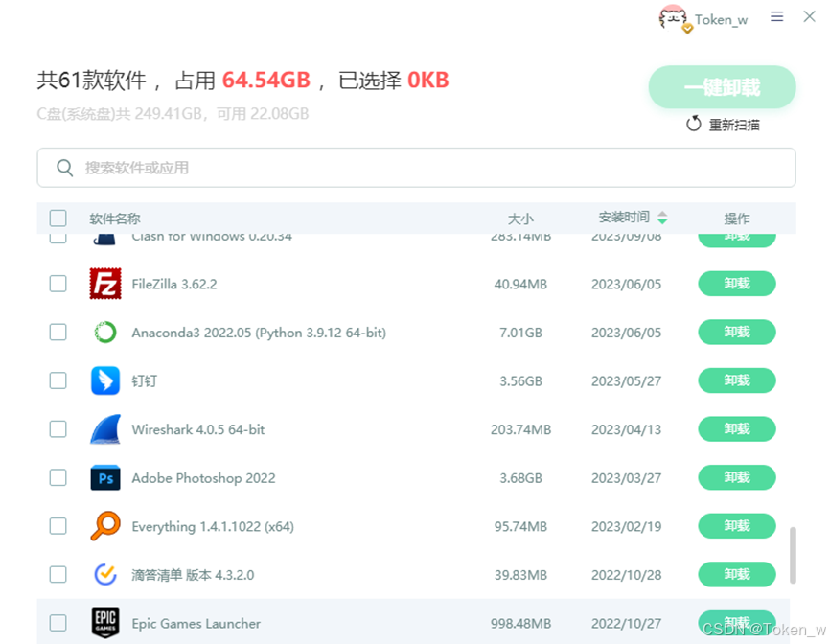Image resolution: width=830 pixels, height=644 pixels.
Task: Click the 钉钉 (DingTalk) blue icon
Action: [104, 380]
